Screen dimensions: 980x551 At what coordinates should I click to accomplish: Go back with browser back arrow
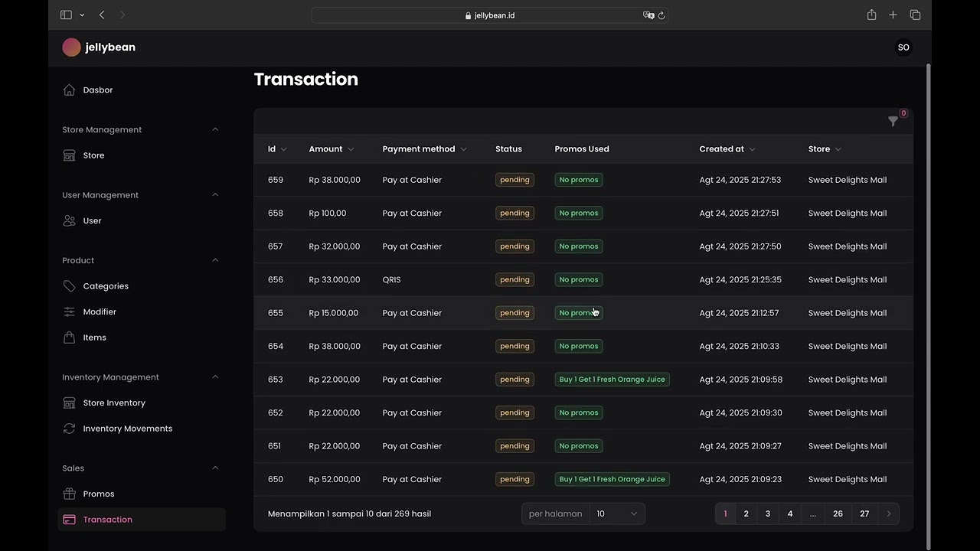point(102,15)
